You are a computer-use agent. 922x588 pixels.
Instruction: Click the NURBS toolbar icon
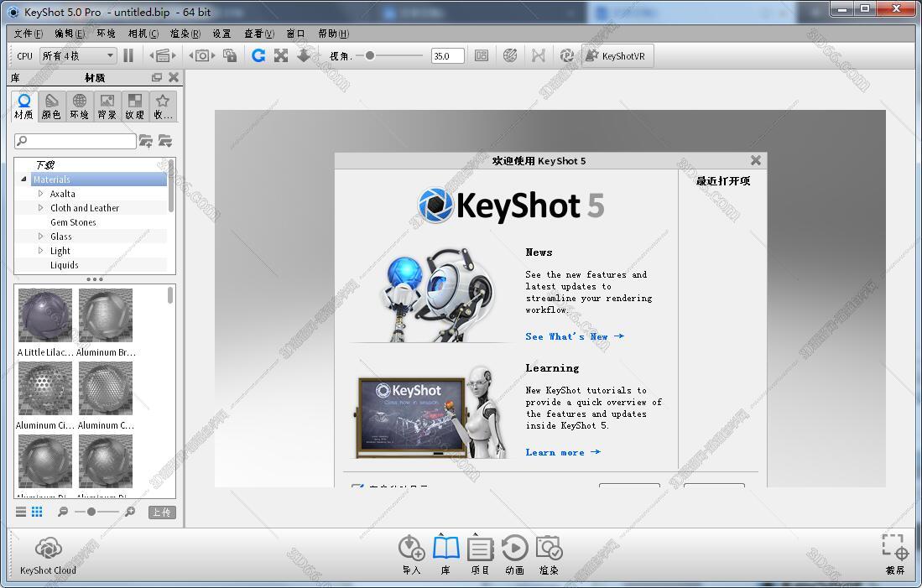(x=538, y=56)
